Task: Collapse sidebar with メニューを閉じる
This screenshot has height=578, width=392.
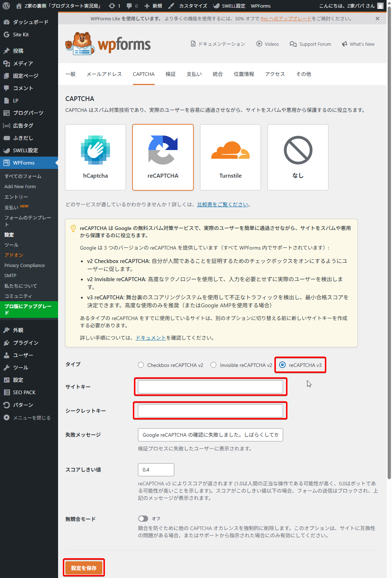Action: click(27, 418)
